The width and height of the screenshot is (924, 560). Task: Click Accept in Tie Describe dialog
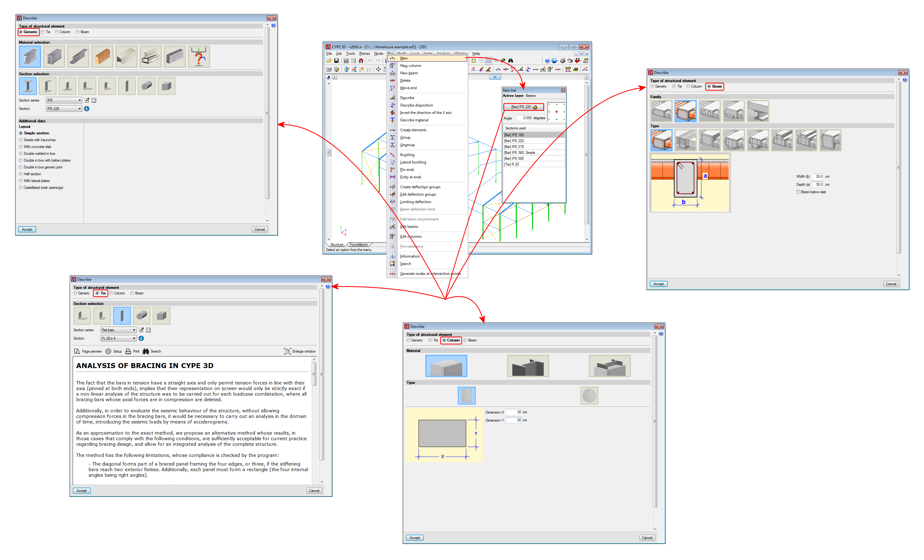click(x=81, y=491)
